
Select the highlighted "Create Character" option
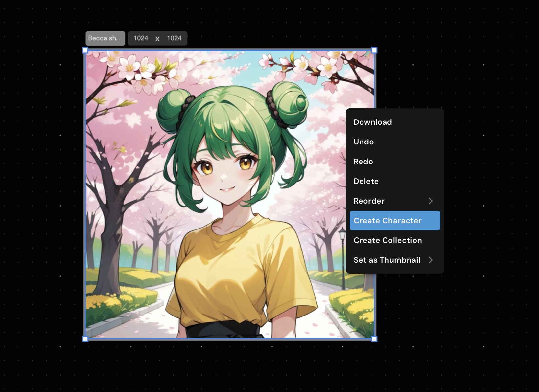point(387,220)
